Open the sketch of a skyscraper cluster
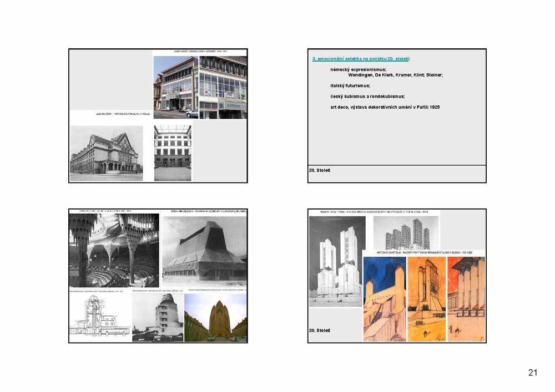The width and height of the screenshot is (555, 392). [406, 232]
